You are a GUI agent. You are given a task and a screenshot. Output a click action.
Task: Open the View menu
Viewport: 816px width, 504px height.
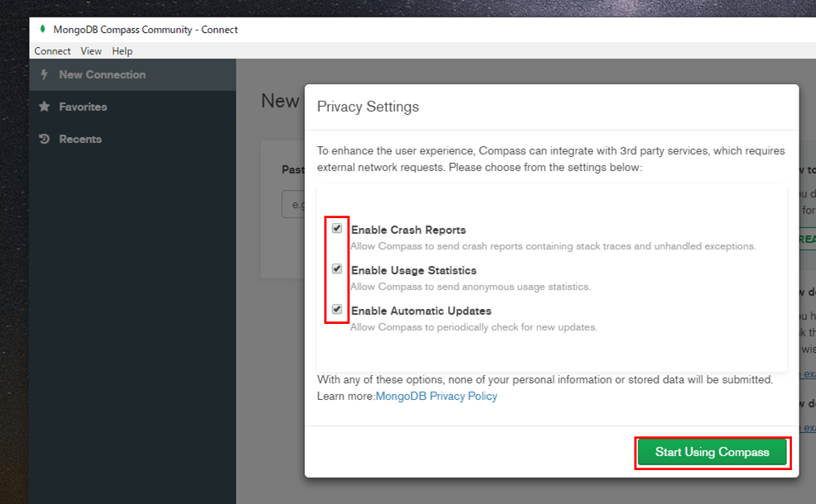click(x=91, y=51)
